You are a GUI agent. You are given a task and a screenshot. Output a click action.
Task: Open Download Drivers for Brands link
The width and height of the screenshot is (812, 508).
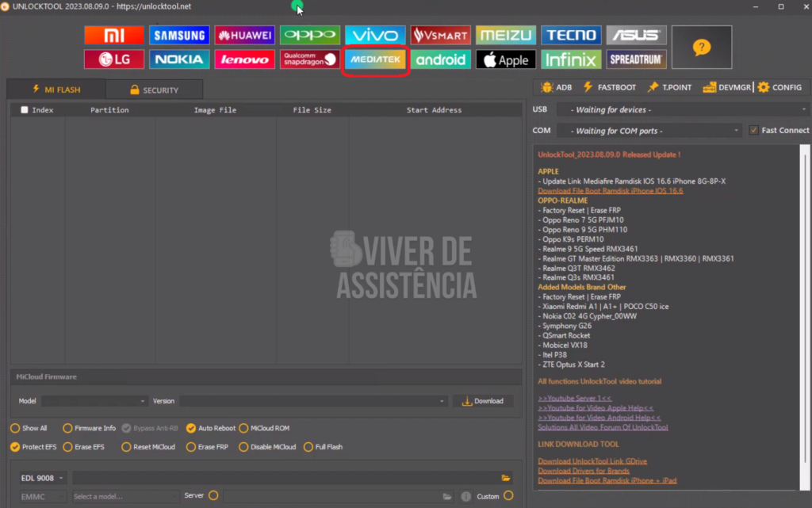(584, 472)
